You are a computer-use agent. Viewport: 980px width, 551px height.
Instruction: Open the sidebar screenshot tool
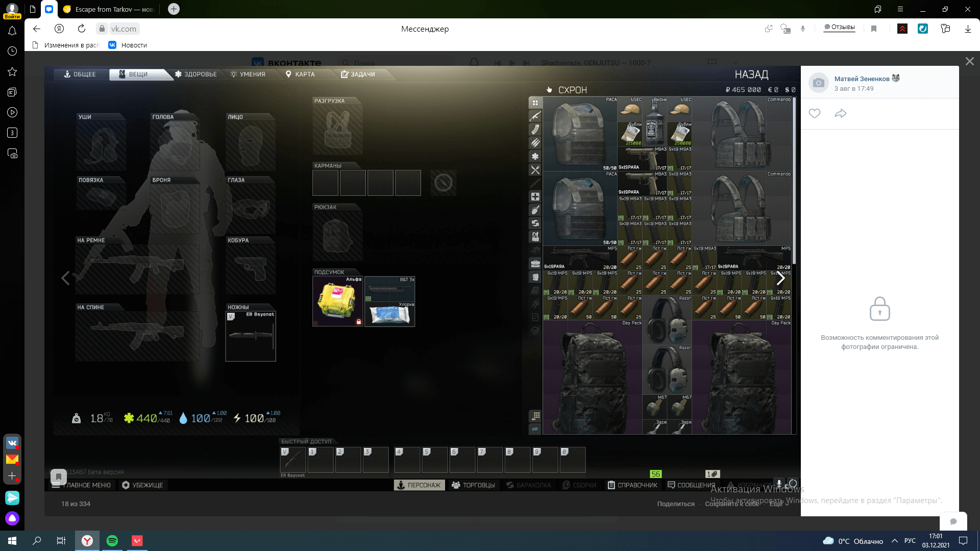(x=12, y=153)
